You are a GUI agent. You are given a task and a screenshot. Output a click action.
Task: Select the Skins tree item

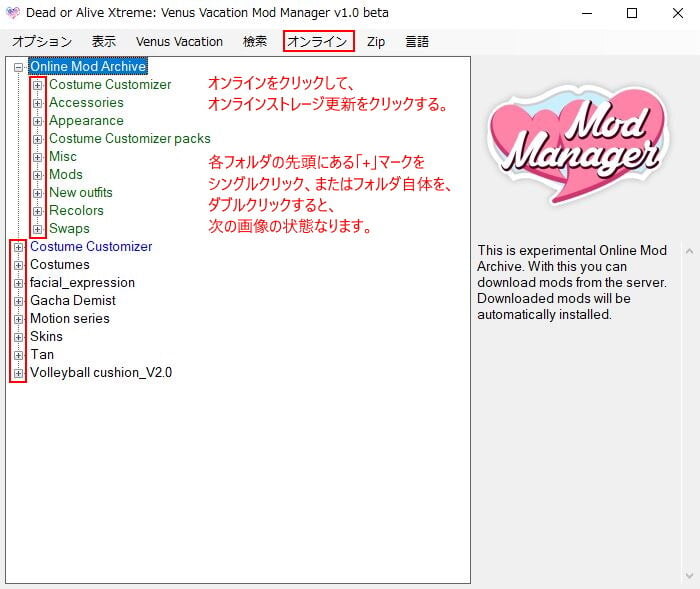46,337
